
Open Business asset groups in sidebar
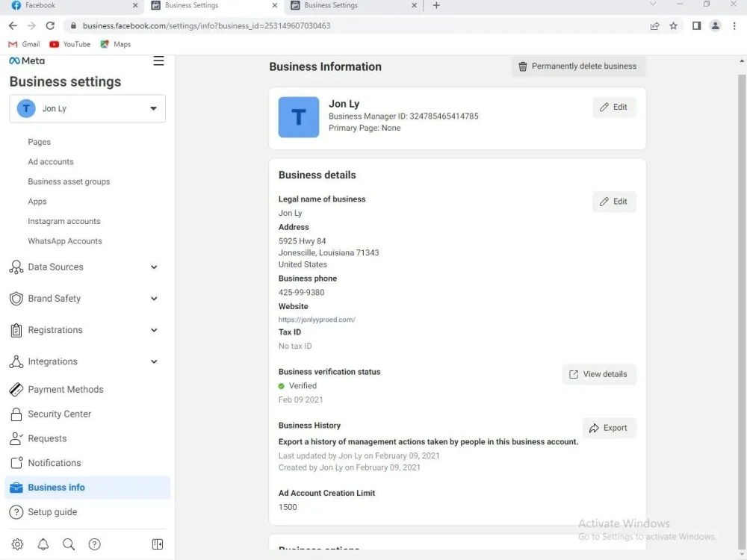click(69, 181)
